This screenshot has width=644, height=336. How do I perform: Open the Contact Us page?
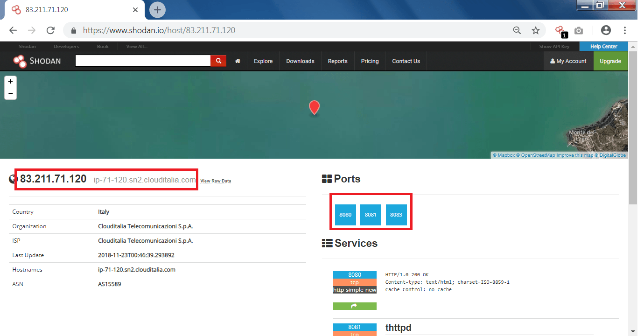tap(406, 61)
